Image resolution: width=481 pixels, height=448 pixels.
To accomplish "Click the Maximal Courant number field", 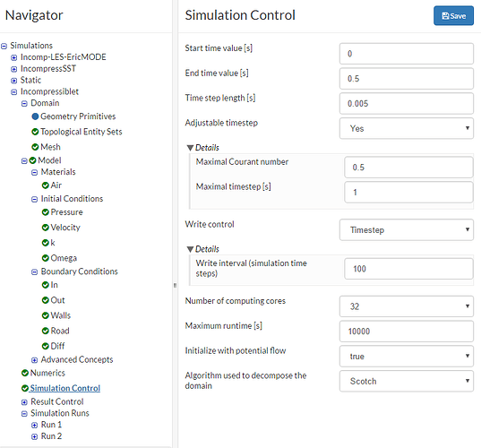I will [409, 168].
